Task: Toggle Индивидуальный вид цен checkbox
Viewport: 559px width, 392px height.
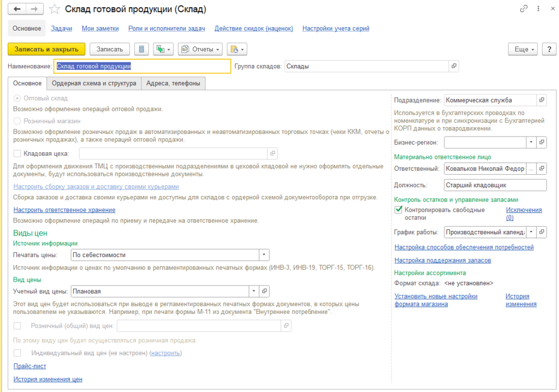Action: pyautogui.click(x=17, y=353)
